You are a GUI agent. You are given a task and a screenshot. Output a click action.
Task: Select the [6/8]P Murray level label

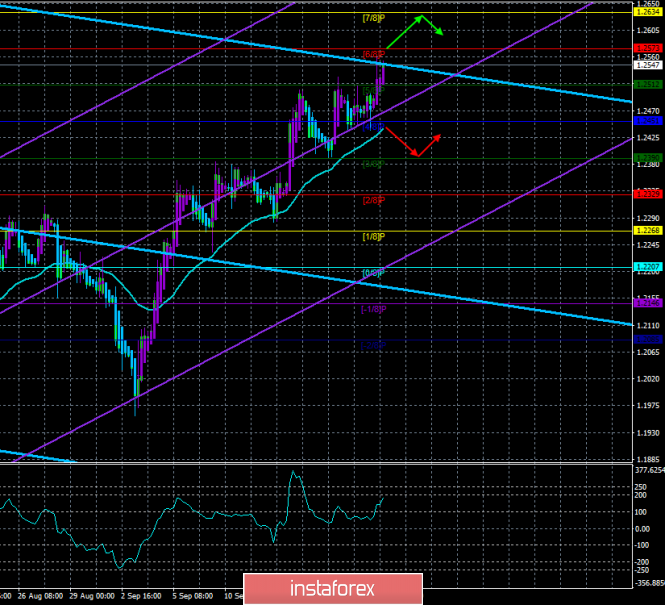pyautogui.click(x=374, y=54)
